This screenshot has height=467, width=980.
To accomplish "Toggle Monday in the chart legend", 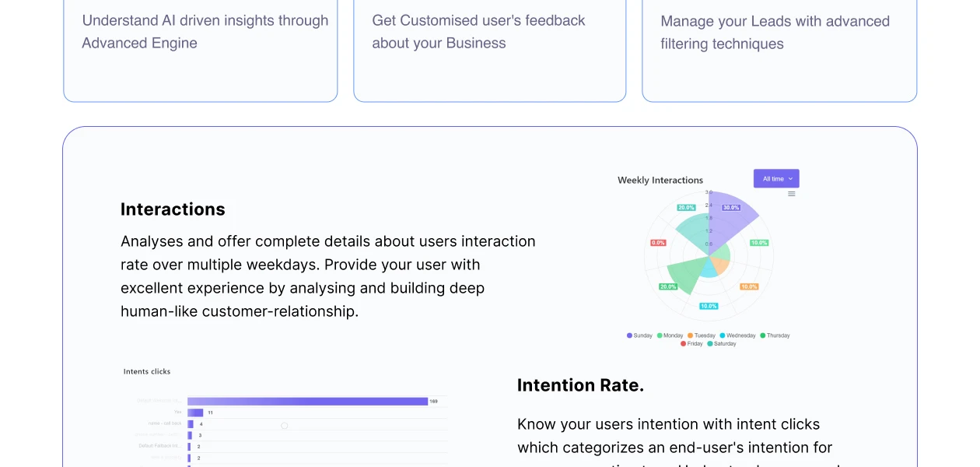I will pos(670,335).
